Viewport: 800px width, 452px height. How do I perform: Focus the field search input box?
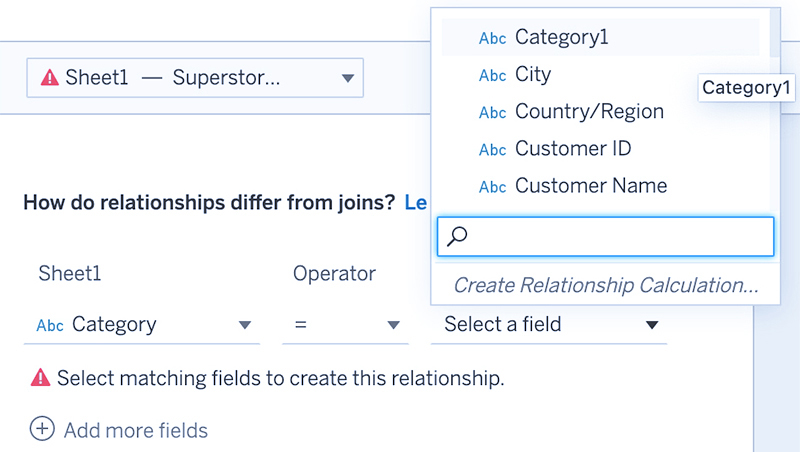point(606,236)
